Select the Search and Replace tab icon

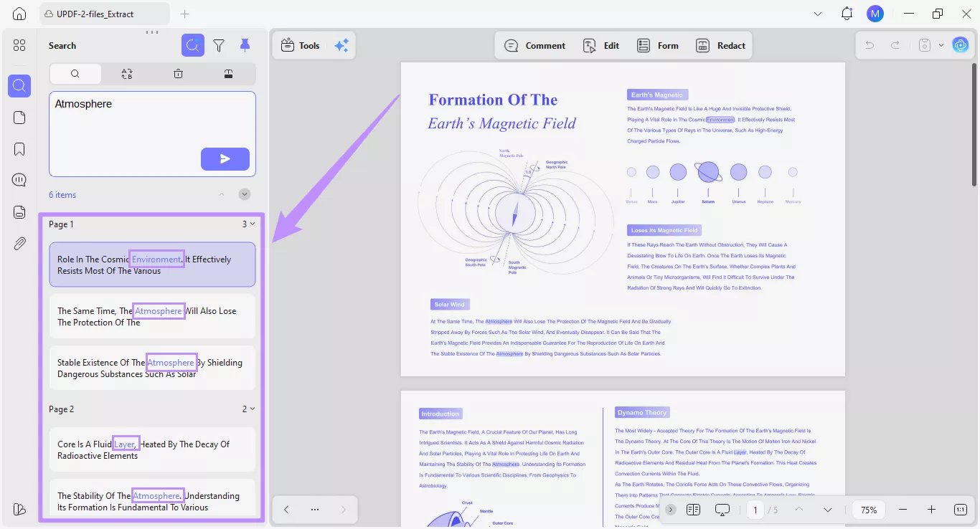pyautogui.click(x=127, y=73)
